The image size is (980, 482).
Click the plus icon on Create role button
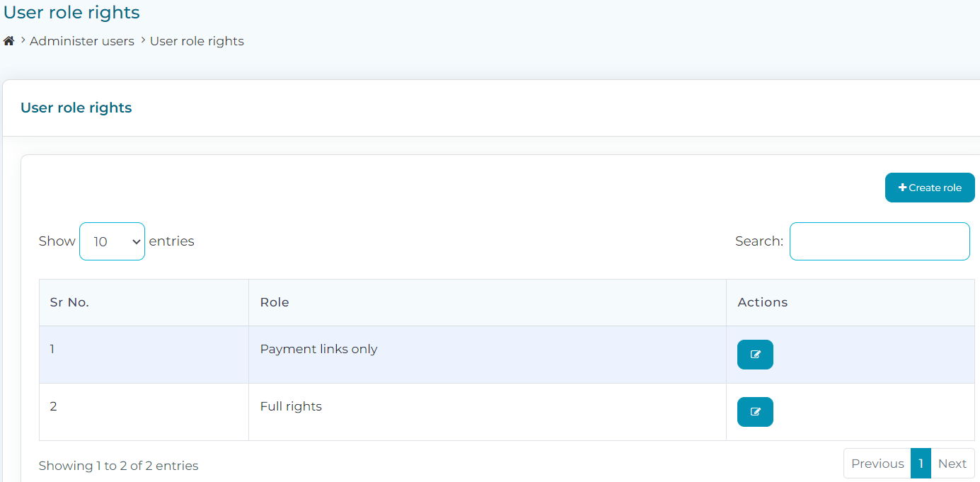click(903, 187)
